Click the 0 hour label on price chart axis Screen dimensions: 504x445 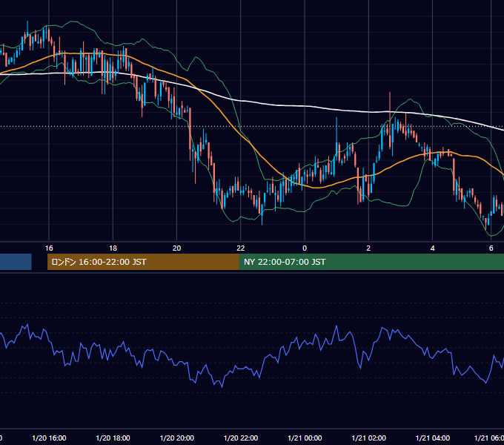point(305,248)
